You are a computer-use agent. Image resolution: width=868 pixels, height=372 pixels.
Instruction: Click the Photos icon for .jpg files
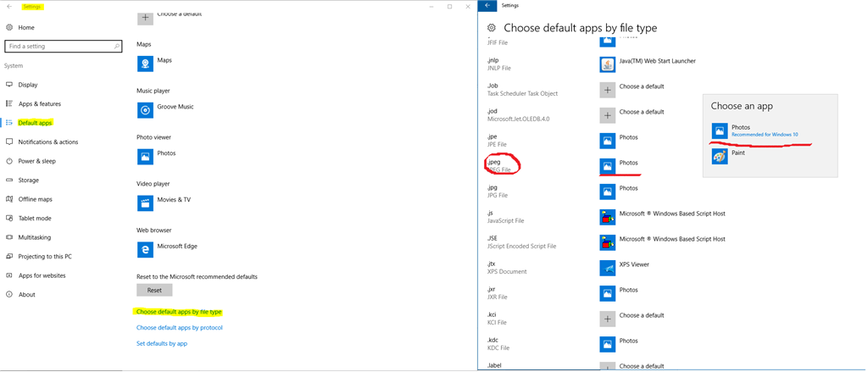tap(608, 192)
